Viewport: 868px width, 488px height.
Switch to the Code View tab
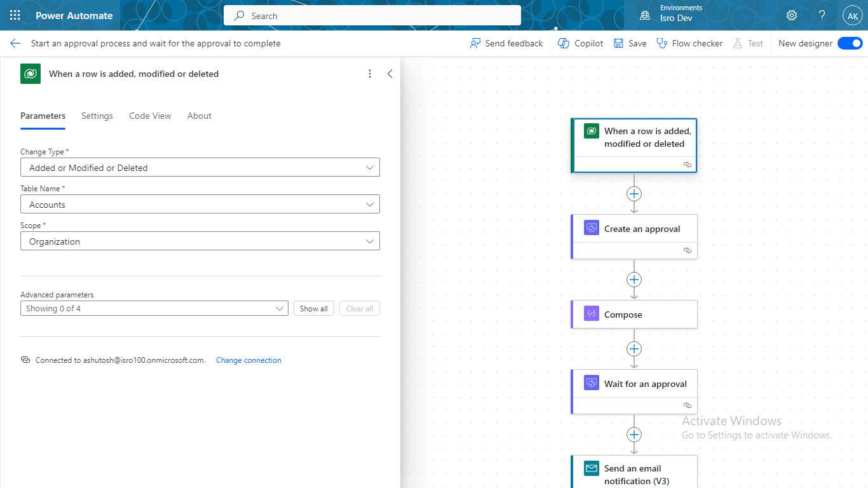[150, 116]
